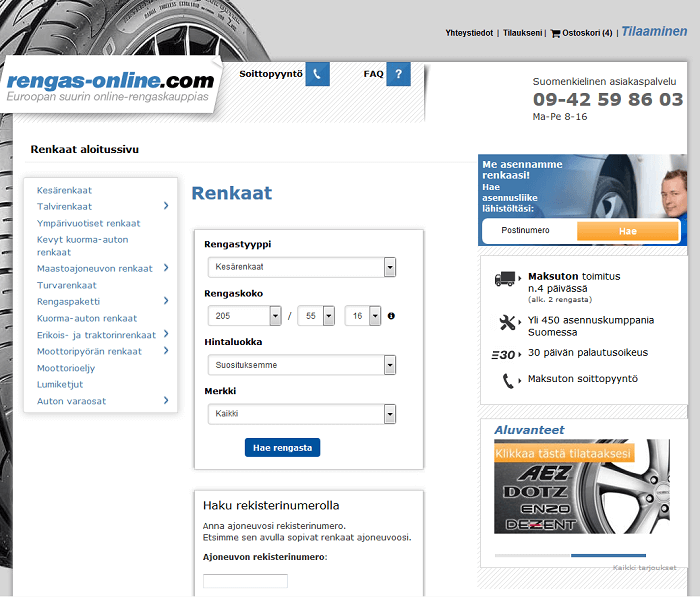
Task: Open Ympärivuotiset renkaat category
Action: [x=88, y=223]
